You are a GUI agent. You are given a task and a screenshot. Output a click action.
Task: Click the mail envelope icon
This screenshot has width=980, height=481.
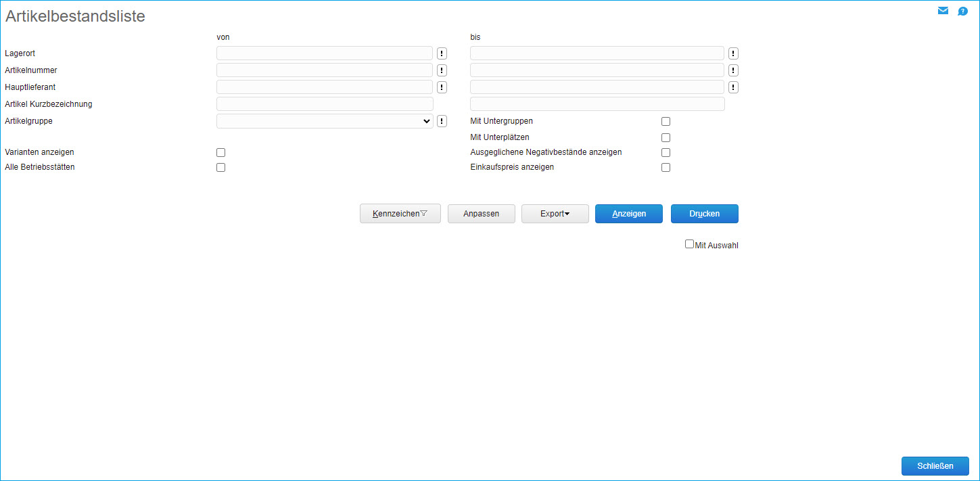(x=943, y=11)
